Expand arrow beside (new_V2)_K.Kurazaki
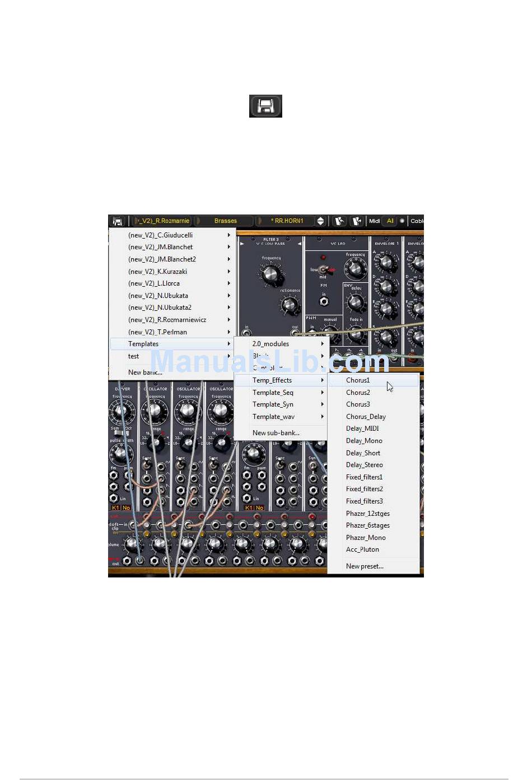This screenshot has width=532, height=783. click(x=228, y=272)
